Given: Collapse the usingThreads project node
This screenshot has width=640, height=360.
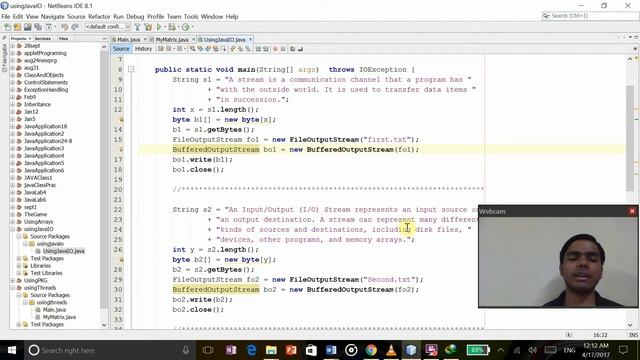Looking at the screenshot, I should click(12, 288).
